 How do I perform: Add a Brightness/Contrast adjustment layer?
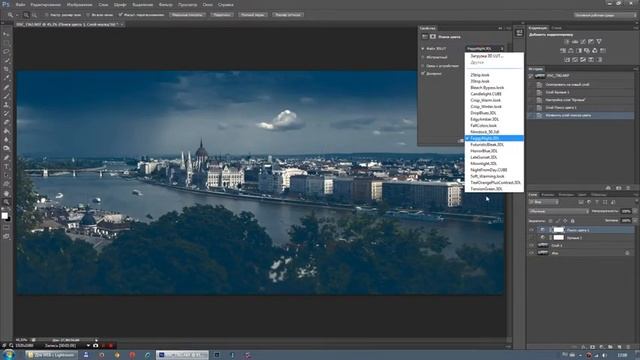[x=567, y=42]
